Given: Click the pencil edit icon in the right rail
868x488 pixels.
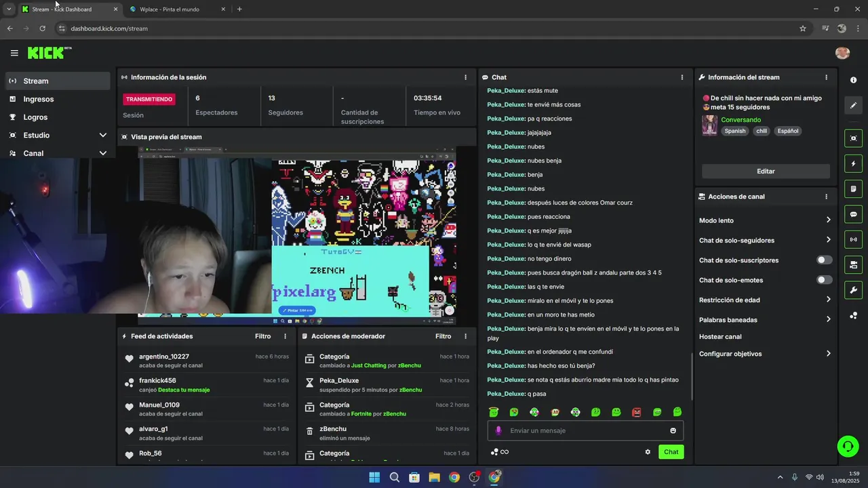Looking at the screenshot, I should click(853, 105).
